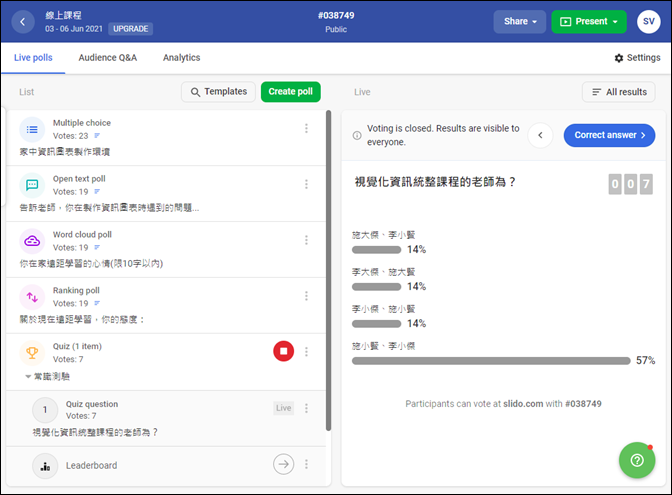Switch to the Live polls tab
The width and height of the screenshot is (672, 495).
click(x=33, y=58)
